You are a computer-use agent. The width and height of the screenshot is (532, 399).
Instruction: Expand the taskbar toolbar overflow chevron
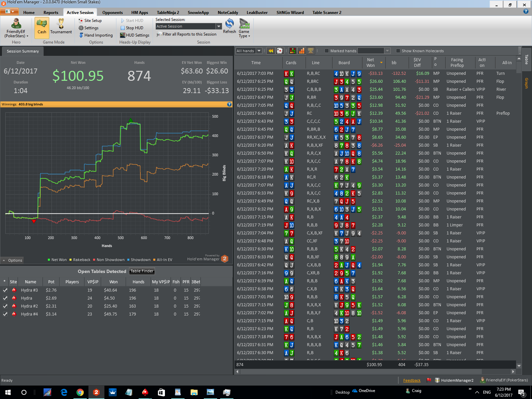[x=470, y=389]
